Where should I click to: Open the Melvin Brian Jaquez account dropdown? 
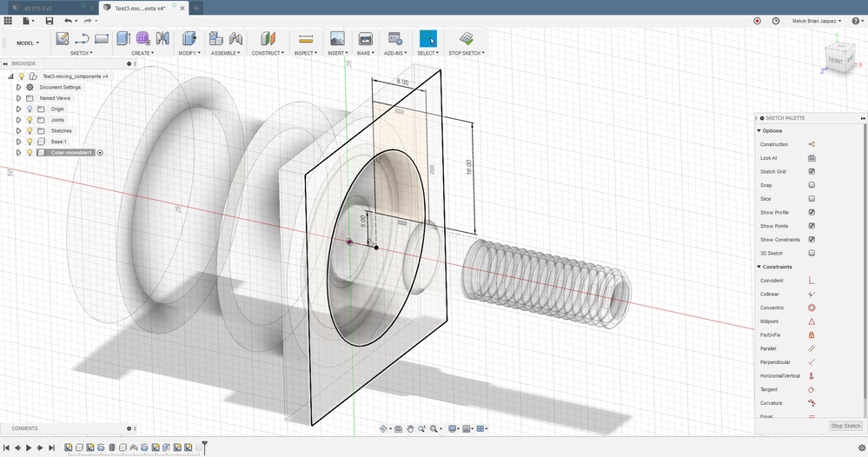(x=817, y=21)
